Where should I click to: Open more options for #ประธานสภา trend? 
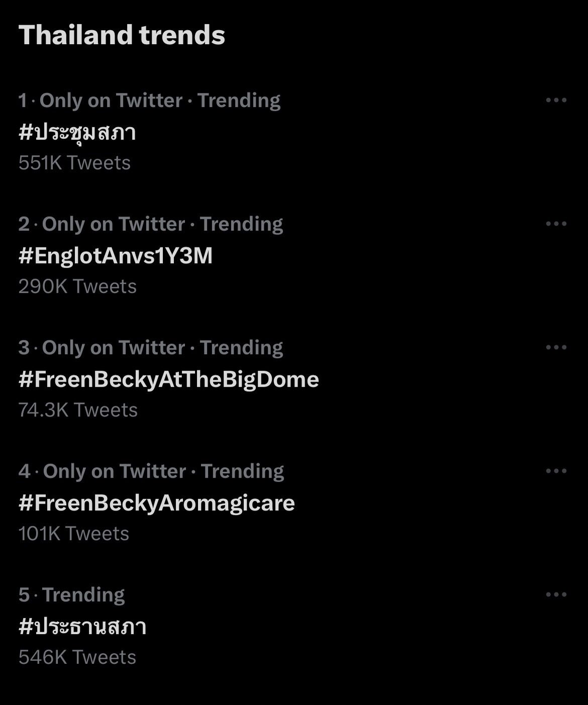click(556, 595)
